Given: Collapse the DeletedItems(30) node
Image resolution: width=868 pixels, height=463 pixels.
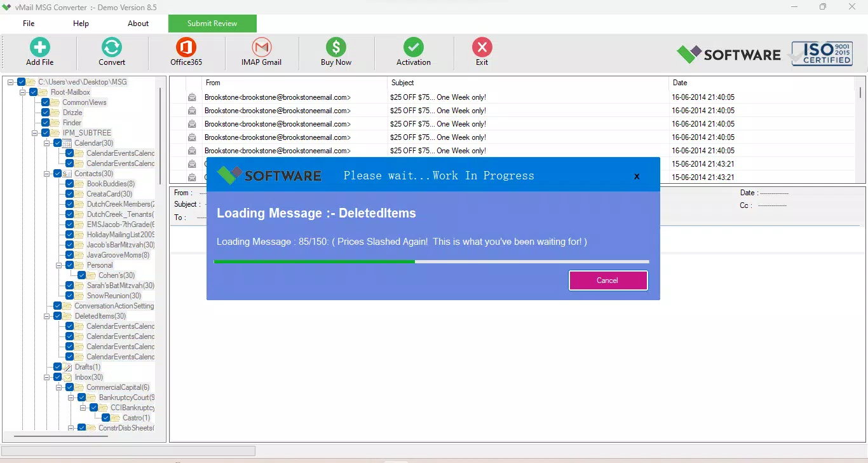Looking at the screenshot, I should [47, 316].
